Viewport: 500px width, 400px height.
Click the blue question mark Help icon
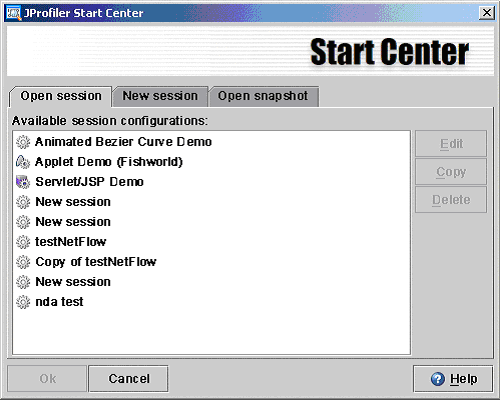tap(438, 379)
